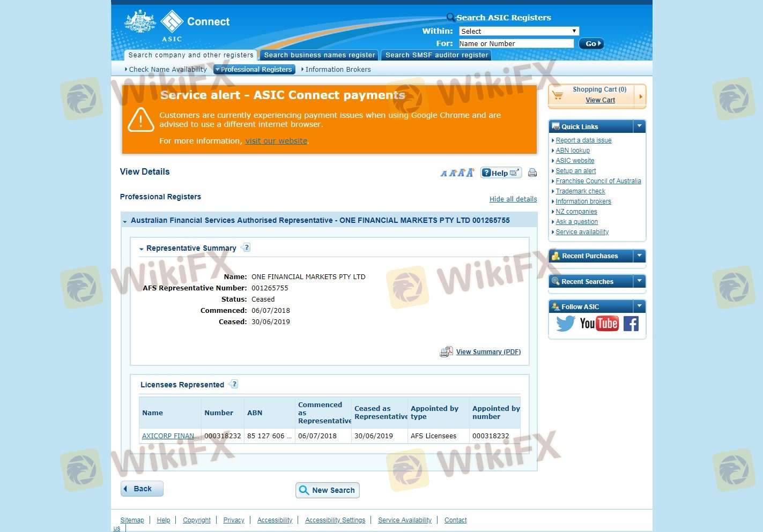The image size is (763, 532).
Task: Click the Contact footer link
Action: [456, 520]
